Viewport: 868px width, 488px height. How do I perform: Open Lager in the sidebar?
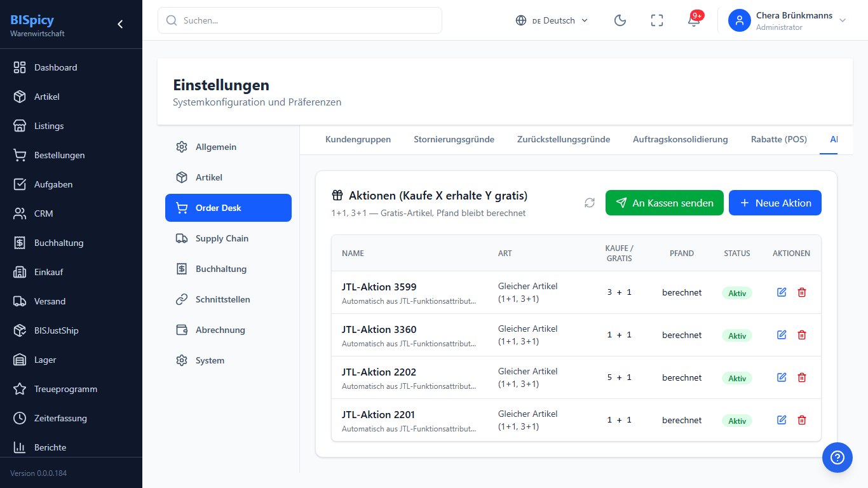click(x=71, y=360)
